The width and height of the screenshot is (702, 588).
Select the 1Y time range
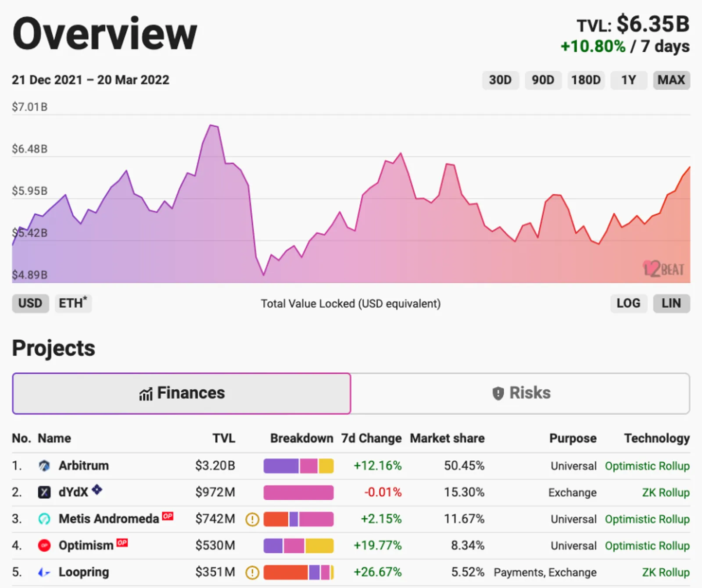[x=629, y=80]
